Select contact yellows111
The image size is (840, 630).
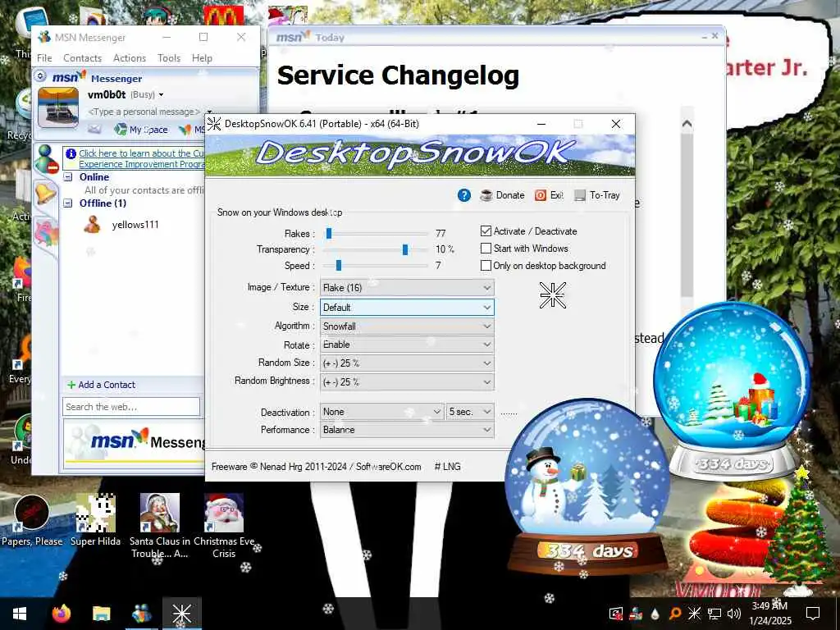[x=135, y=225]
